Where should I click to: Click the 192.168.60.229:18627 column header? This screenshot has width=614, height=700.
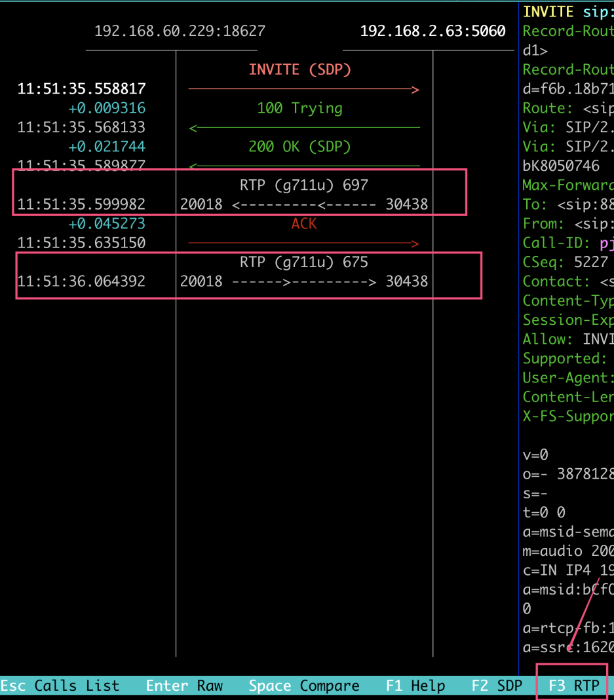click(180, 31)
